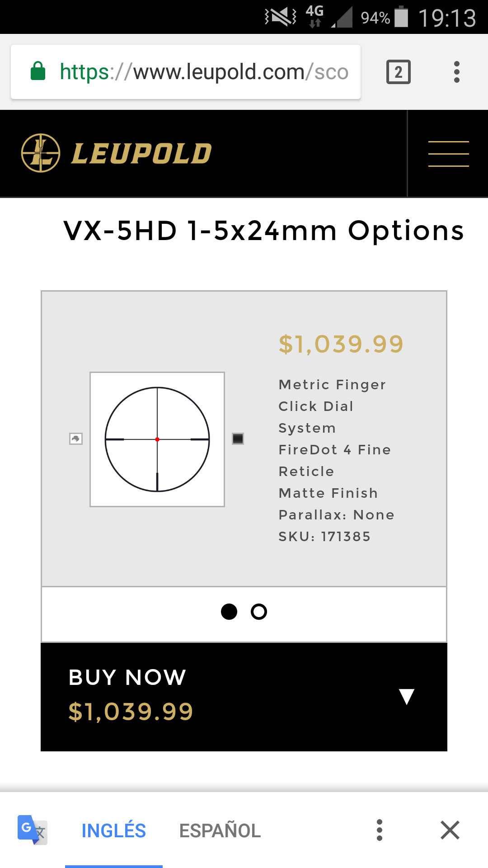Close the translate bar
This screenshot has height=868, width=488.
450,830
